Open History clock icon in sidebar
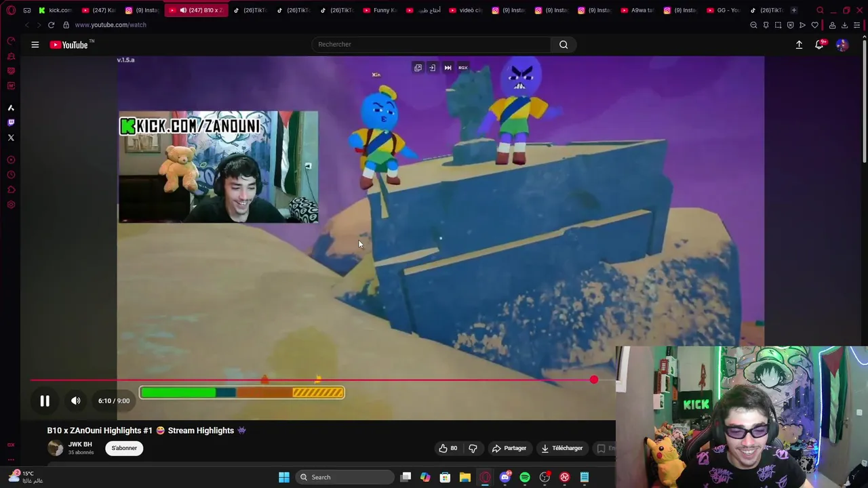Image resolution: width=868 pixels, height=488 pixels. click(x=11, y=175)
